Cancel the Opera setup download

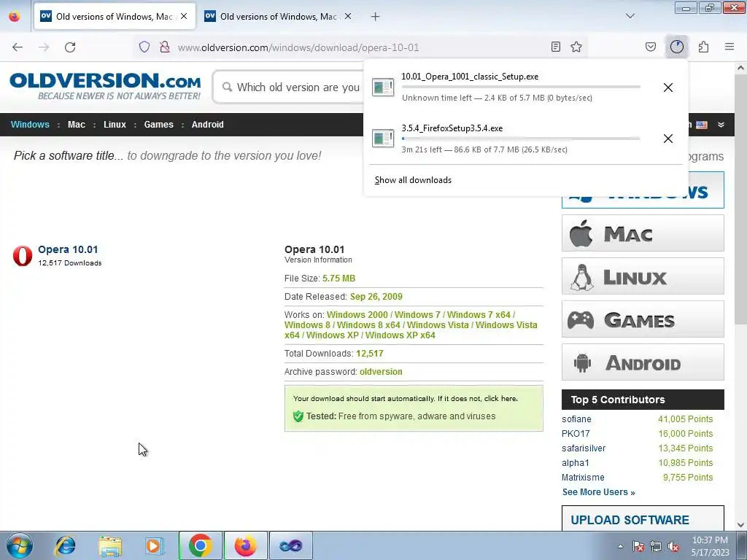[x=668, y=87]
